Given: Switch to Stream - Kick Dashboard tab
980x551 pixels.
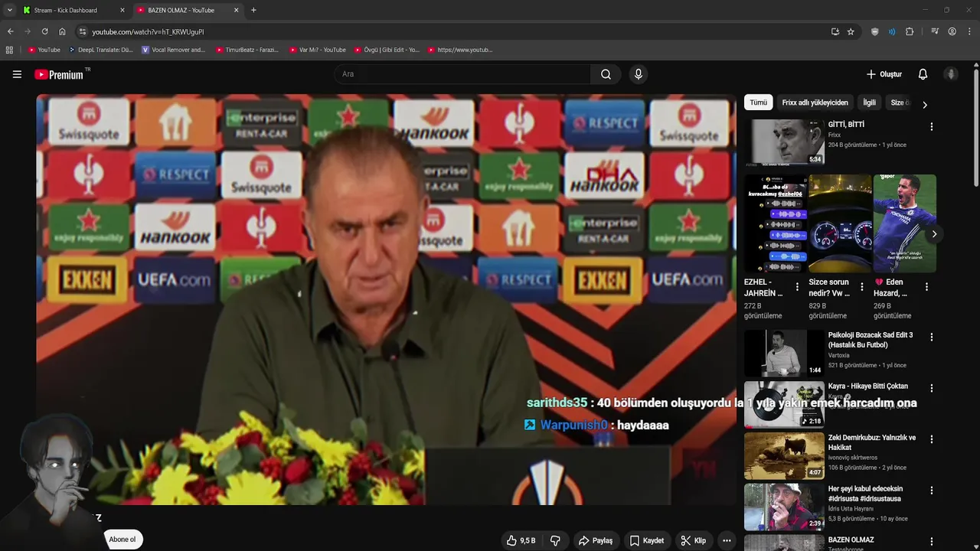Looking at the screenshot, I should click(x=70, y=10).
